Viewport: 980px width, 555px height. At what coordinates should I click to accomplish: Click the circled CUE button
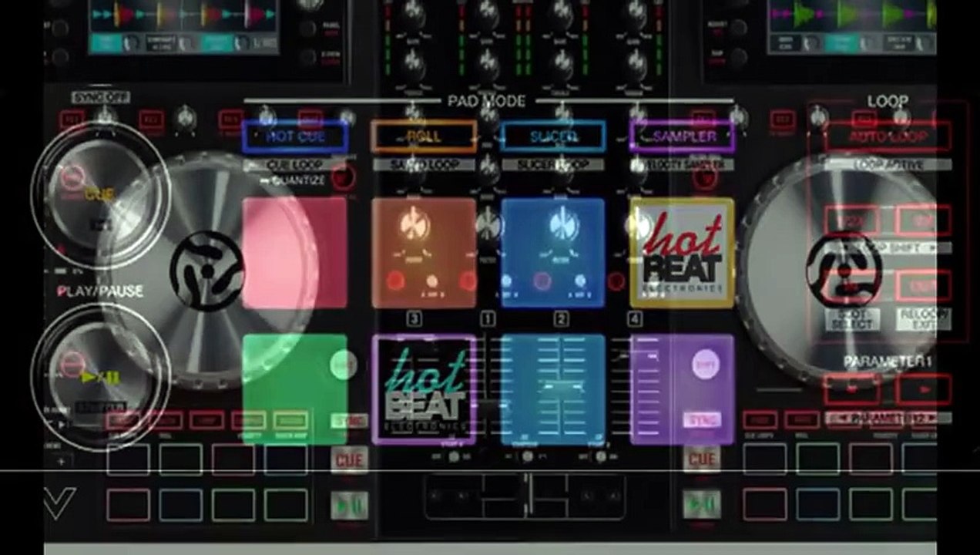(x=100, y=194)
